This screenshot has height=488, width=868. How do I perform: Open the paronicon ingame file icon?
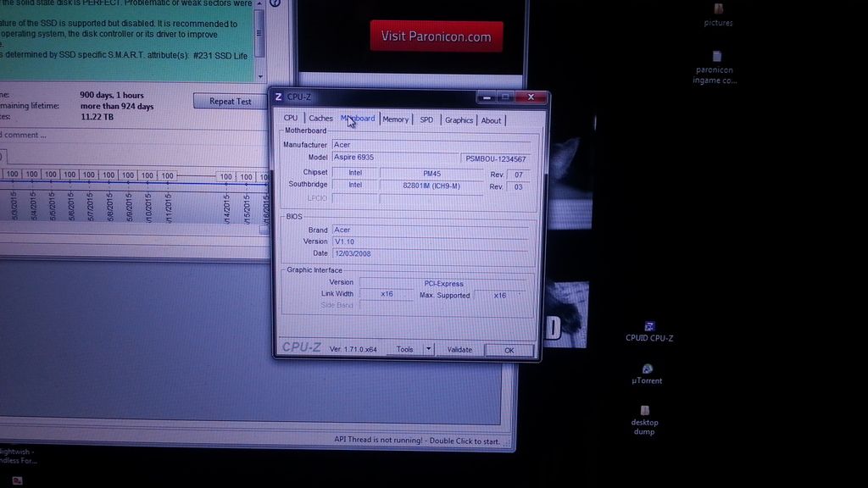(x=714, y=68)
